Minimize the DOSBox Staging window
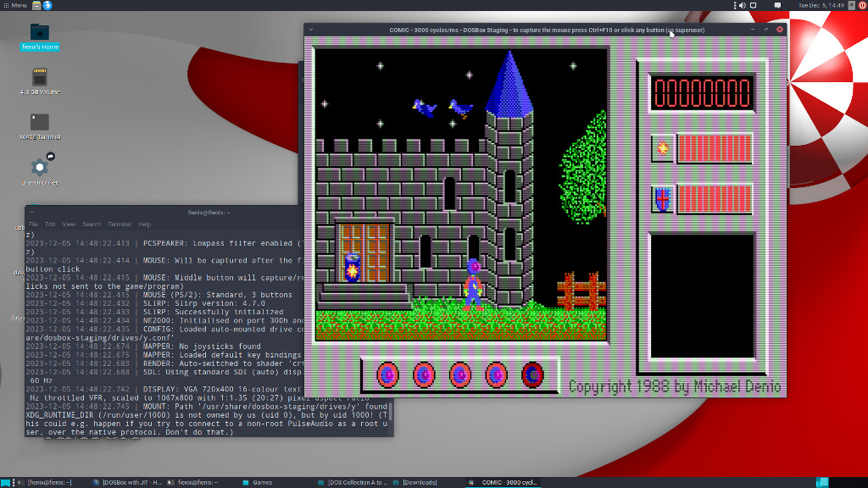This screenshot has height=488, width=868. click(x=753, y=30)
